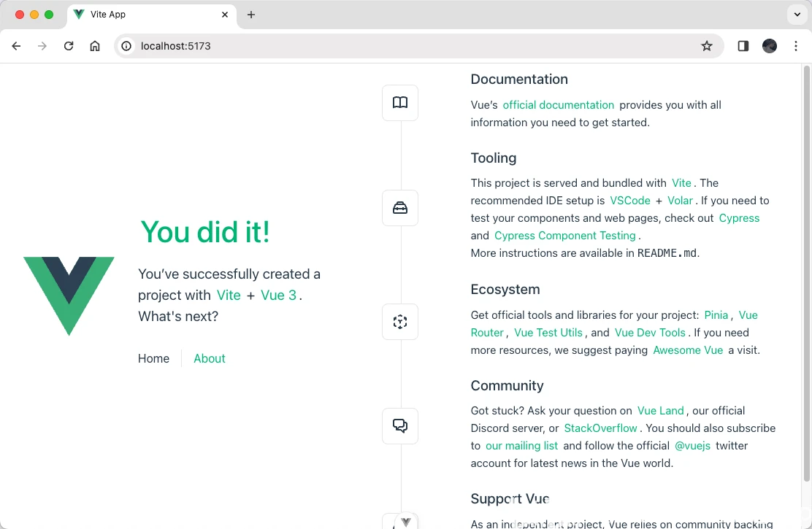Expand the tab search dropdown
Image resolution: width=812 pixels, height=529 pixels.
(x=797, y=15)
